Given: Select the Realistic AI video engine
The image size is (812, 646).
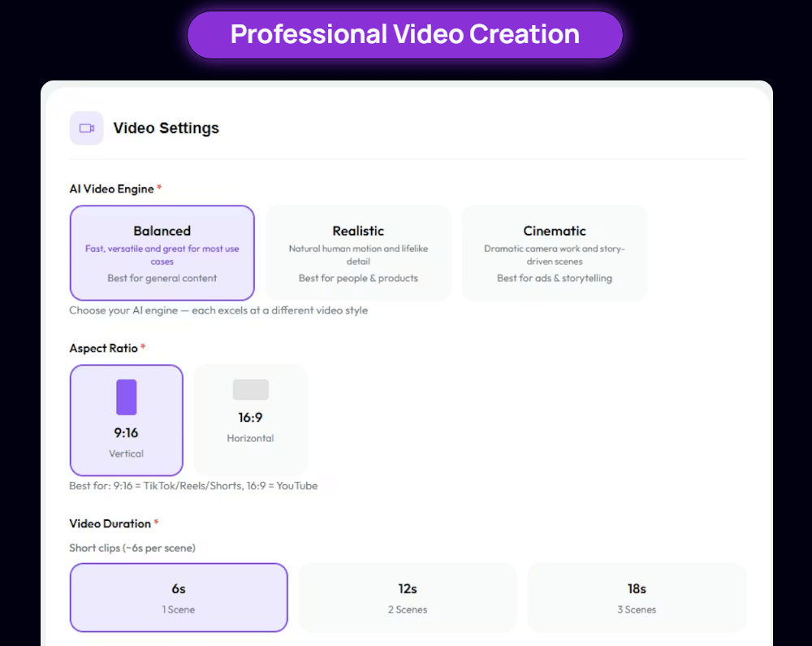Looking at the screenshot, I should click(358, 253).
